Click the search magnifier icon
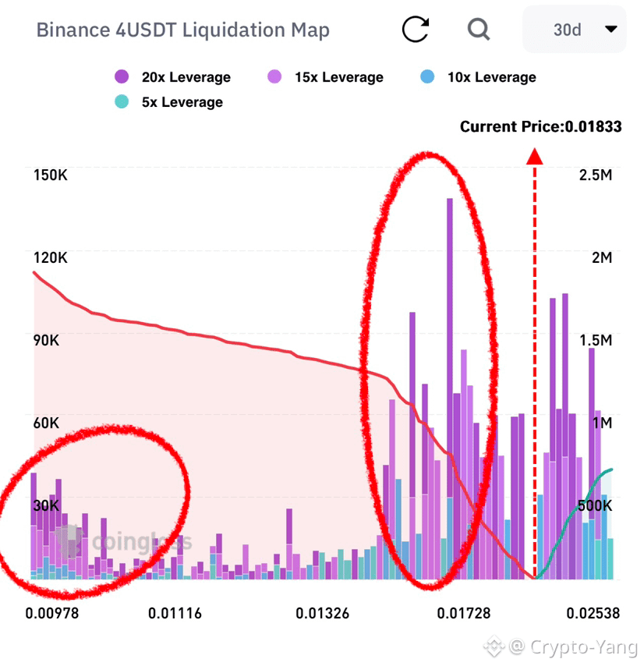This screenshot has width=644, height=666. (x=479, y=30)
